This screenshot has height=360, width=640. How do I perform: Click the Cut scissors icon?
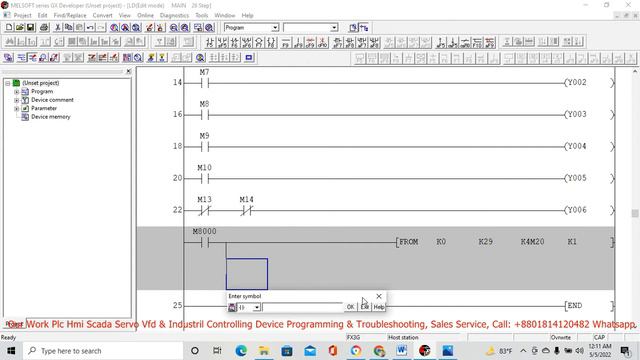58,27
